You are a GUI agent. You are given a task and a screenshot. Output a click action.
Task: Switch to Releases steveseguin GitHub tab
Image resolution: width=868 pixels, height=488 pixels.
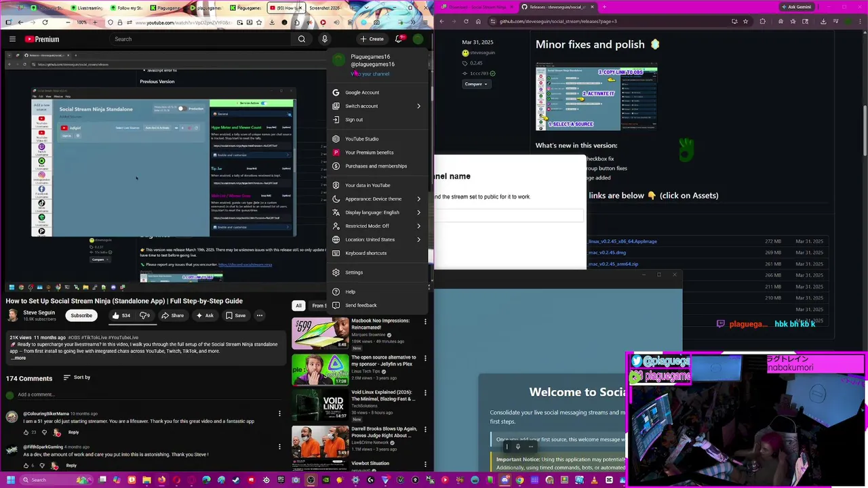[x=559, y=7]
